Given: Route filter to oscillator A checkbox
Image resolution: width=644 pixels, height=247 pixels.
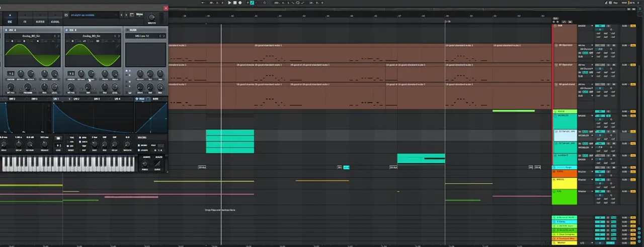Looking at the screenshot, I should pyautogui.click(x=127, y=71).
